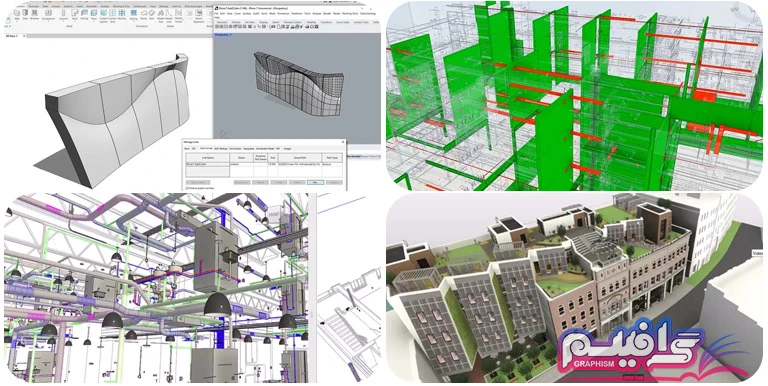The width and height of the screenshot is (768, 386).
Task: Toggle the Preserve graphic overrides checkbox
Action: [x=187, y=188]
